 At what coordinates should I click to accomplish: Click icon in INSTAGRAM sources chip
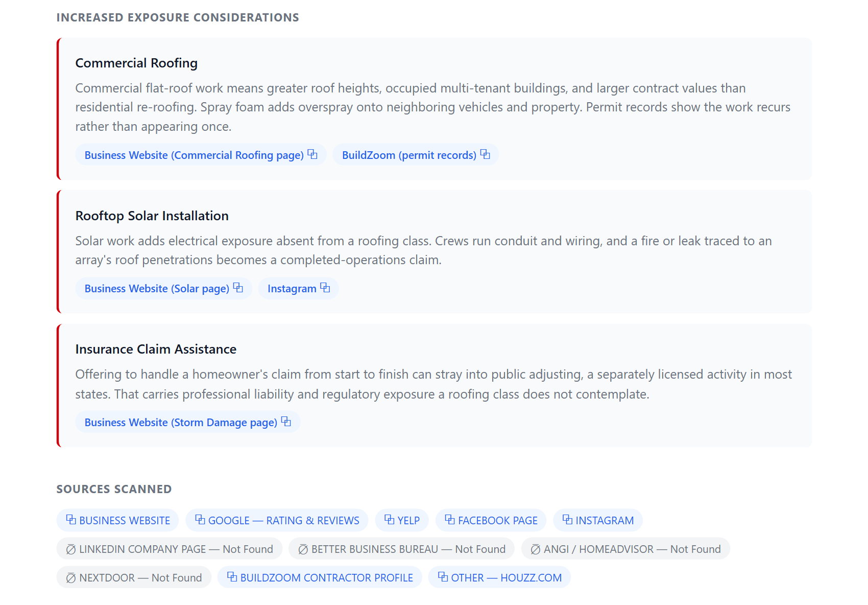click(567, 520)
